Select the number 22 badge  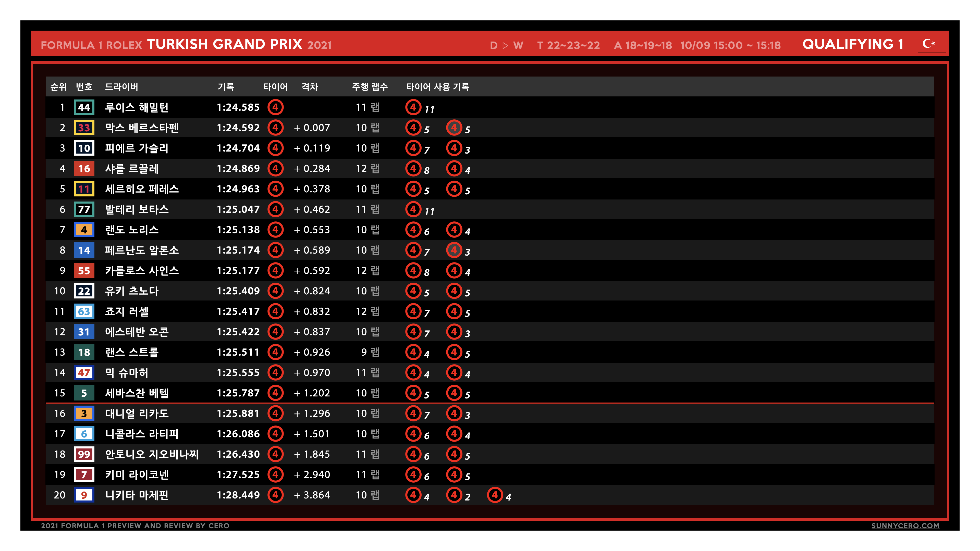tap(84, 291)
